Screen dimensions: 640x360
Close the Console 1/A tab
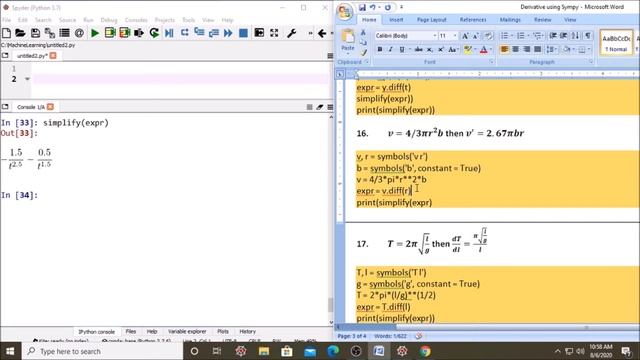50,107
